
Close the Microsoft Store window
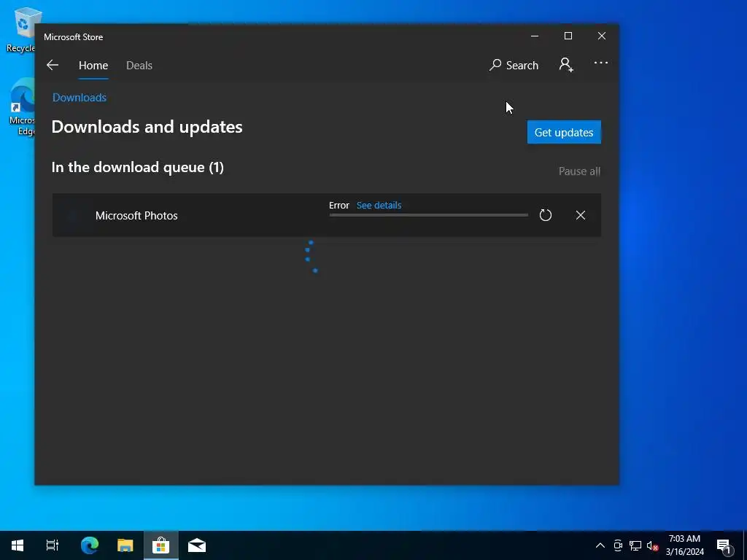[x=602, y=36]
